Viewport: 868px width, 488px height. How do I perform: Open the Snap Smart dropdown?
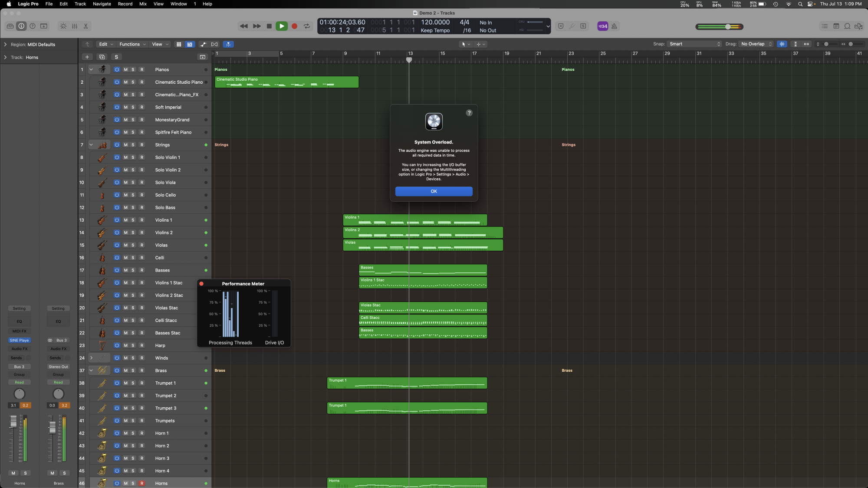[x=694, y=44]
